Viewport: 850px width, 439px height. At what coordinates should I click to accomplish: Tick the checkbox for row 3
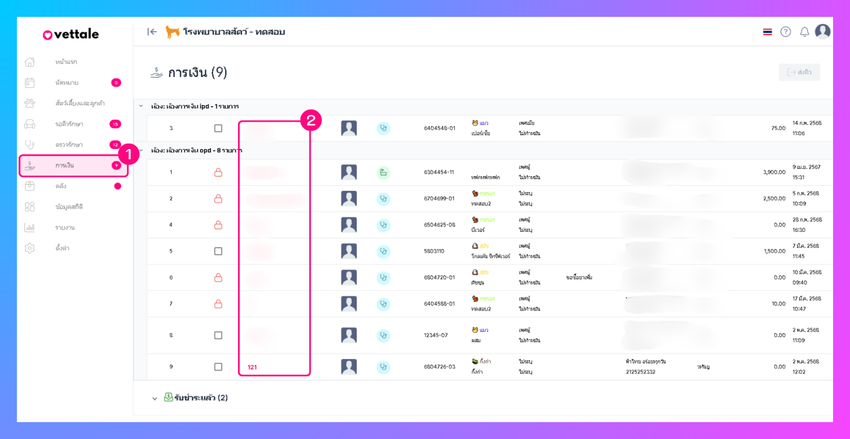(x=218, y=128)
